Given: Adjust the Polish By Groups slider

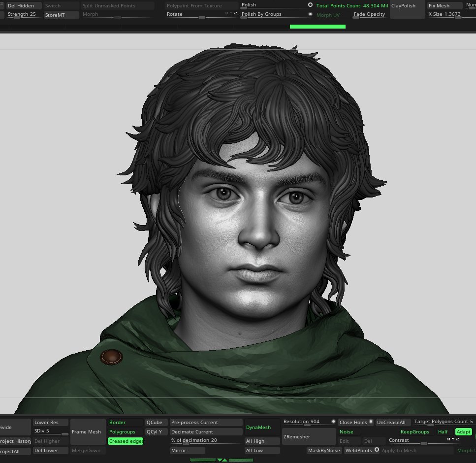Looking at the screenshot, I should [274, 15].
